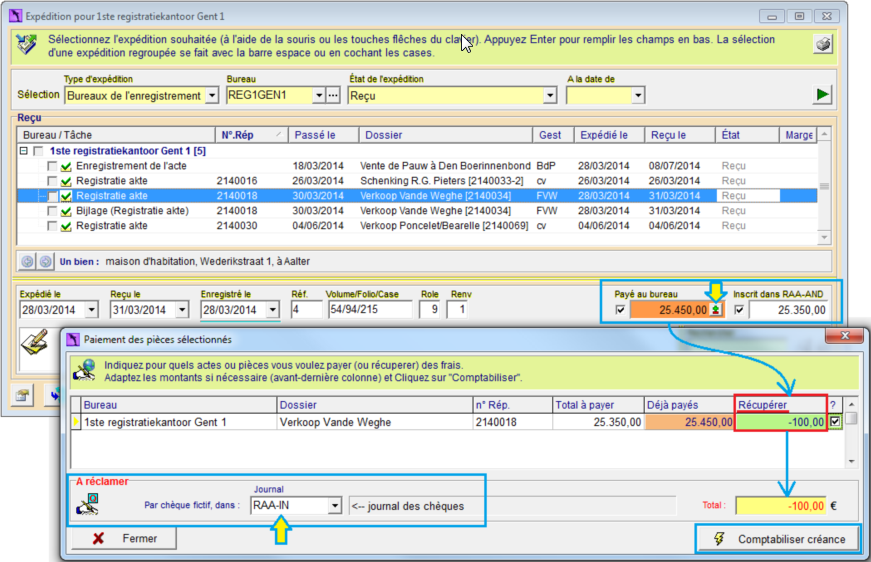Open the Reçu le date picker

point(182,309)
